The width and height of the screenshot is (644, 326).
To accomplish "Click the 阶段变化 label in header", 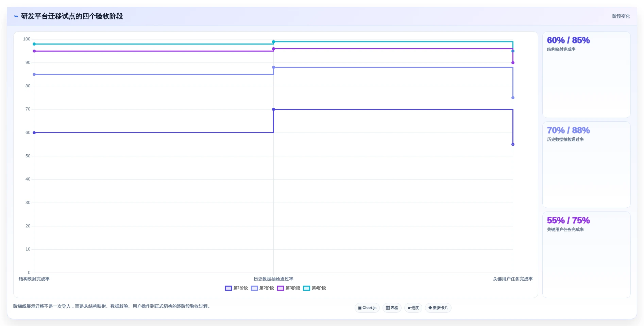I will (x=621, y=16).
